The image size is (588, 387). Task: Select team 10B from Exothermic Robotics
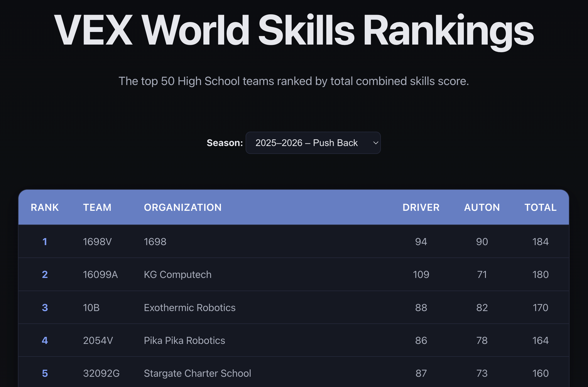pyautogui.click(x=91, y=308)
